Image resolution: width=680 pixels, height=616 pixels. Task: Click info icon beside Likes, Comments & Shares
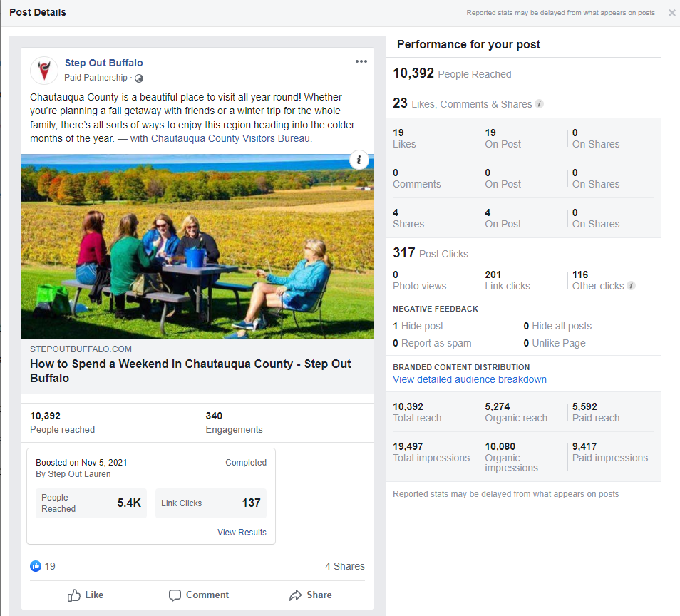pyautogui.click(x=539, y=103)
